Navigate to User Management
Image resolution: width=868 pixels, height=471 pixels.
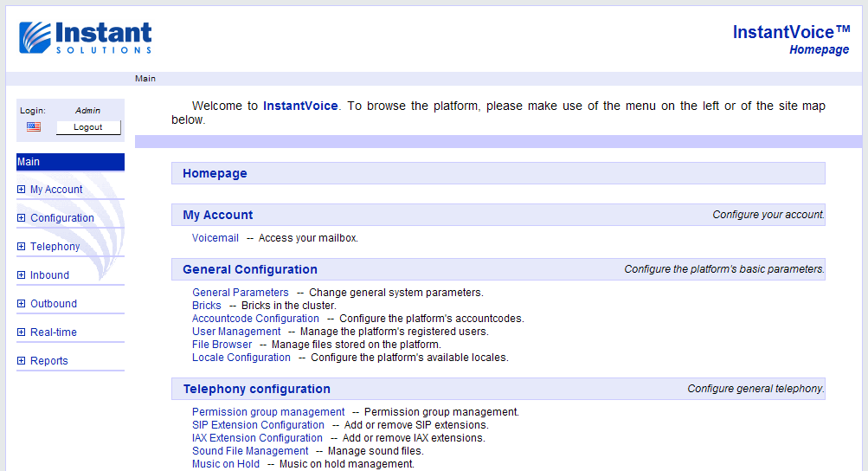pyautogui.click(x=236, y=332)
